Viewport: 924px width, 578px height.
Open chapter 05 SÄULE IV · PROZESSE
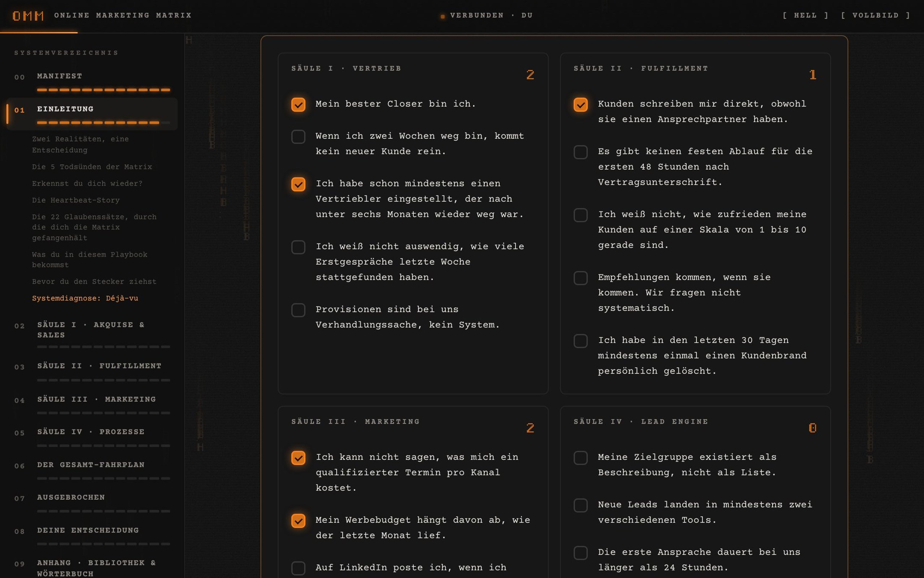pyautogui.click(x=92, y=437)
